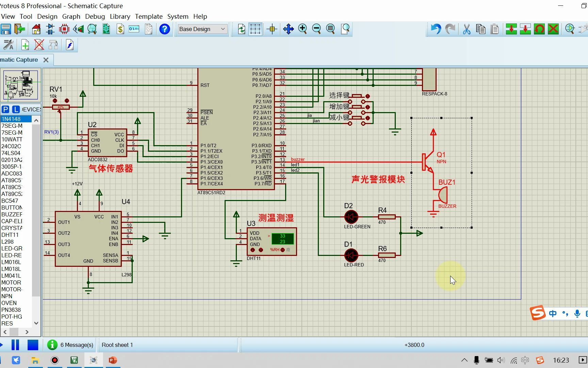Click the Center at Cursor pan icon
The image size is (588, 368).
[x=288, y=29]
